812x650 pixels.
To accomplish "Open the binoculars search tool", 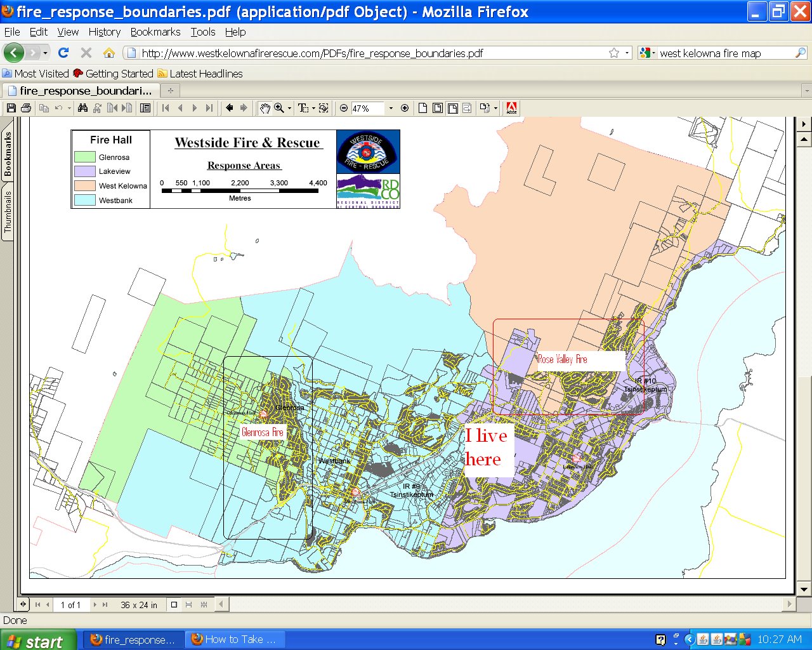I will pos(82,108).
